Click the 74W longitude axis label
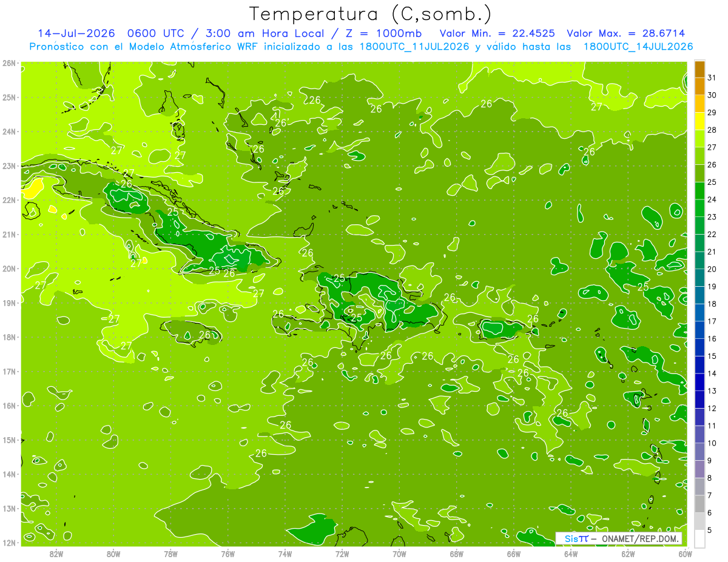Viewport: 728px width, 562px height. tap(285, 554)
